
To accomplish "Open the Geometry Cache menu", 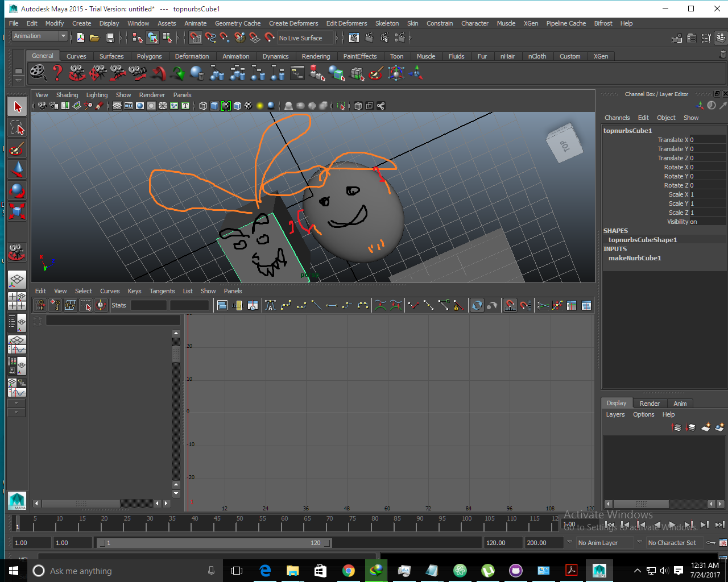I will pyautogui.click(x=238, y=23).
